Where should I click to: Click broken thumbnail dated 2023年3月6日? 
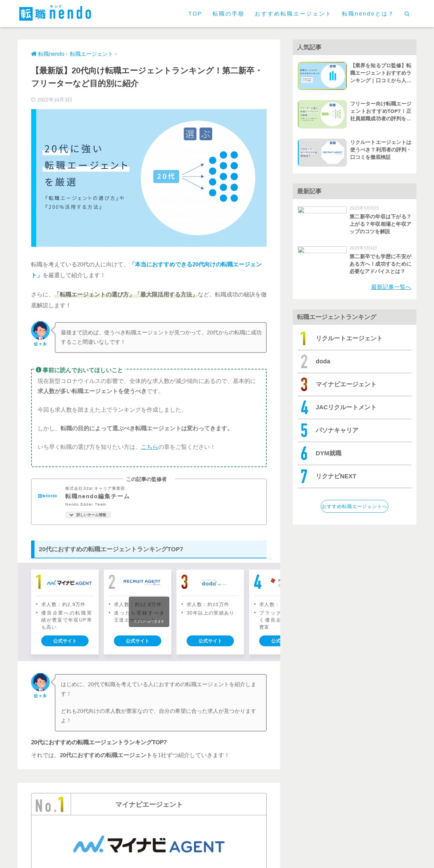coord(322,250)
